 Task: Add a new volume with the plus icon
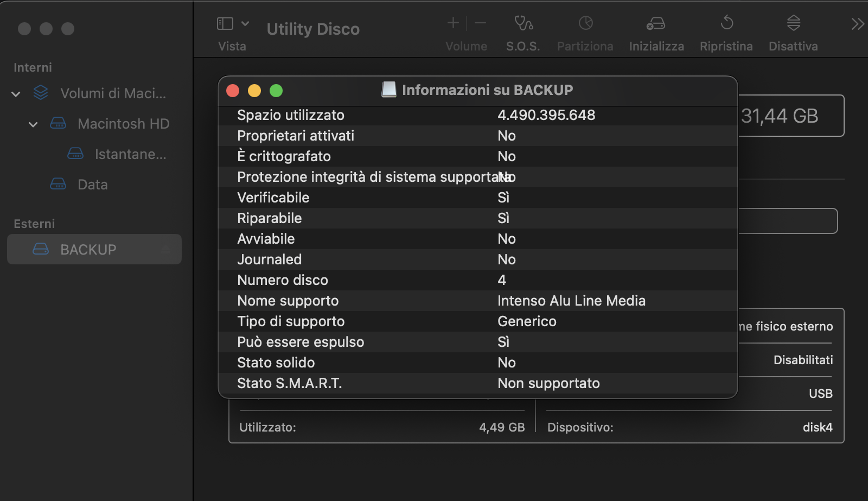point(452,22)
